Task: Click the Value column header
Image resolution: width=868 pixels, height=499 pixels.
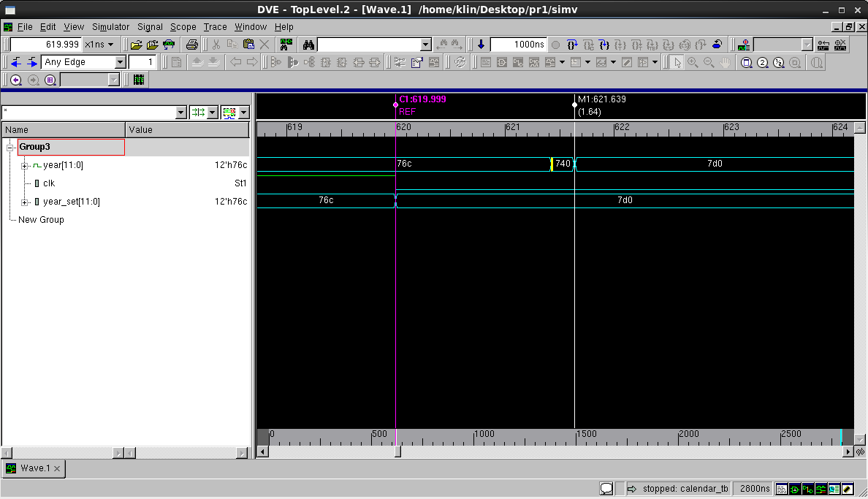Action: click(188, 129)
